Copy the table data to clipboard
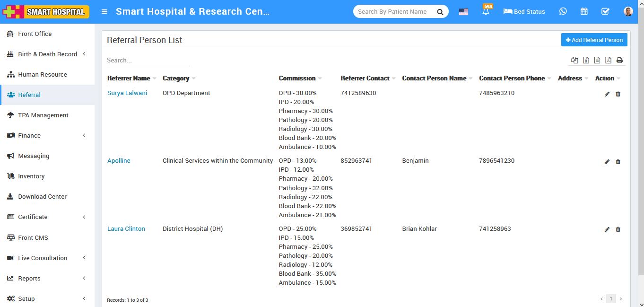 574,60
